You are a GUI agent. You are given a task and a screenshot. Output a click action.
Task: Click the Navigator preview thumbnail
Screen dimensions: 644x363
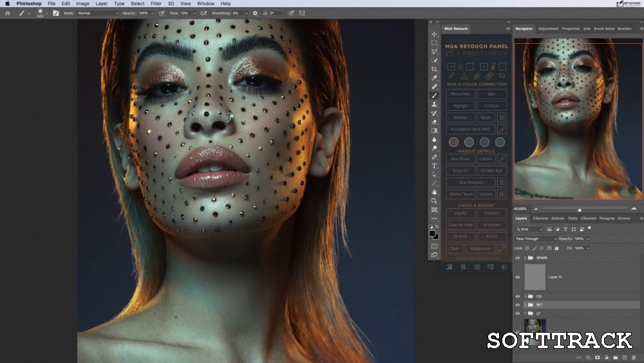point(577,119)
